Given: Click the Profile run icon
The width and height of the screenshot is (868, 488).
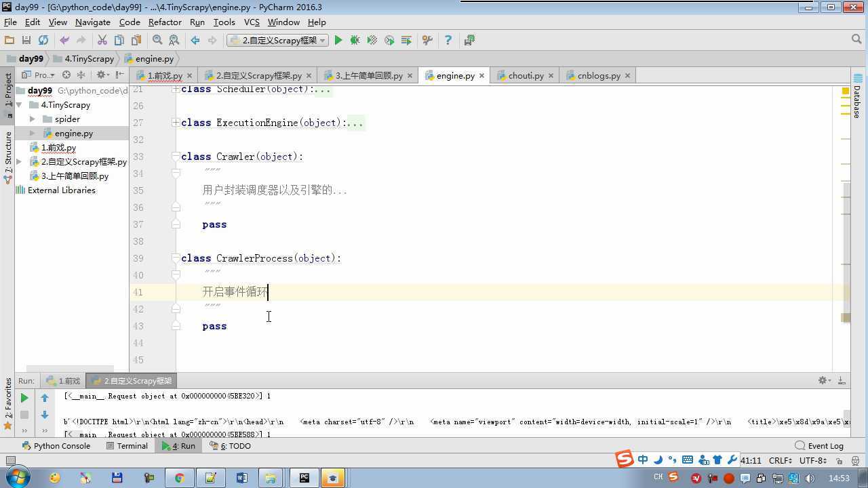Looking at the screenshot, I should pos(389,41).
